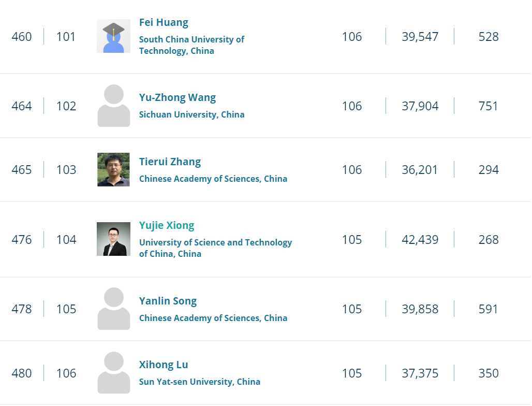Screen dimensions: 532x406
Task: Click Yanlin Song's placeholder avatar
Action: pos(113,309)
